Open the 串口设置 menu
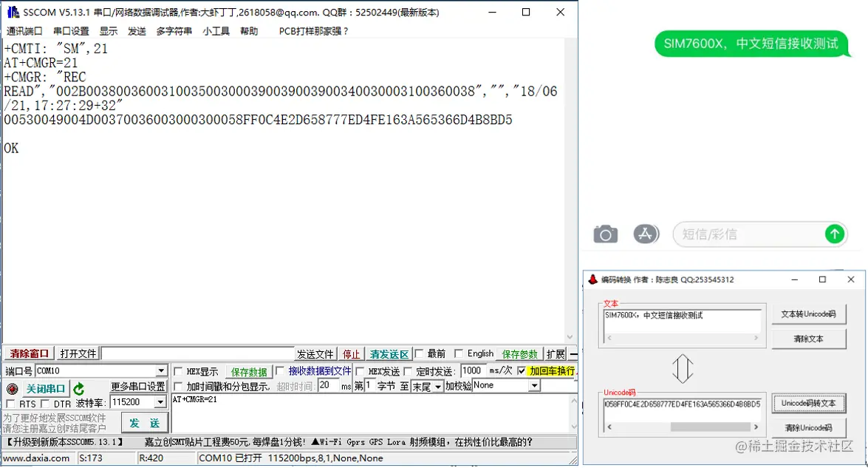The width and height of the screenshot is (868, 468). (71, 31)
